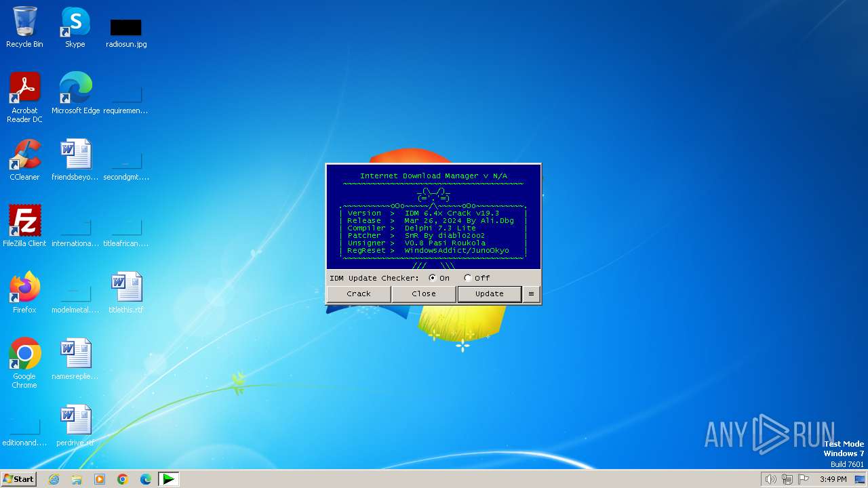Switch to the green arrow crack app taskbar button
Screen dimensions: 868x488
tap(169, 479)
